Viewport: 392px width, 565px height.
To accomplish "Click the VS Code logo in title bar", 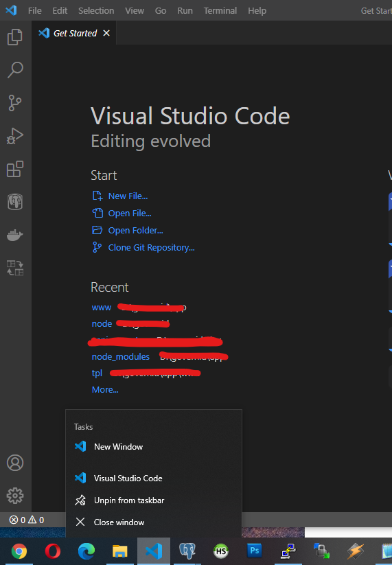I will tap(11, 10).
